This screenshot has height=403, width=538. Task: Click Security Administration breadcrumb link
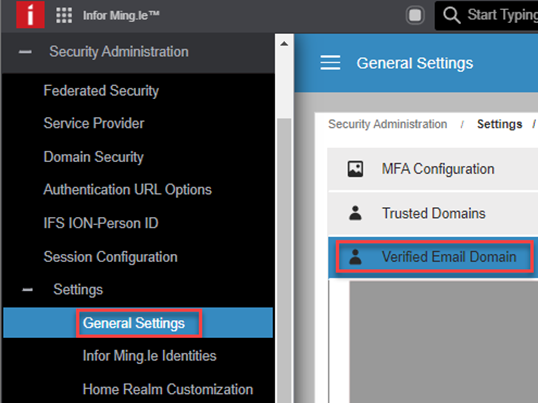click(387, 124)
